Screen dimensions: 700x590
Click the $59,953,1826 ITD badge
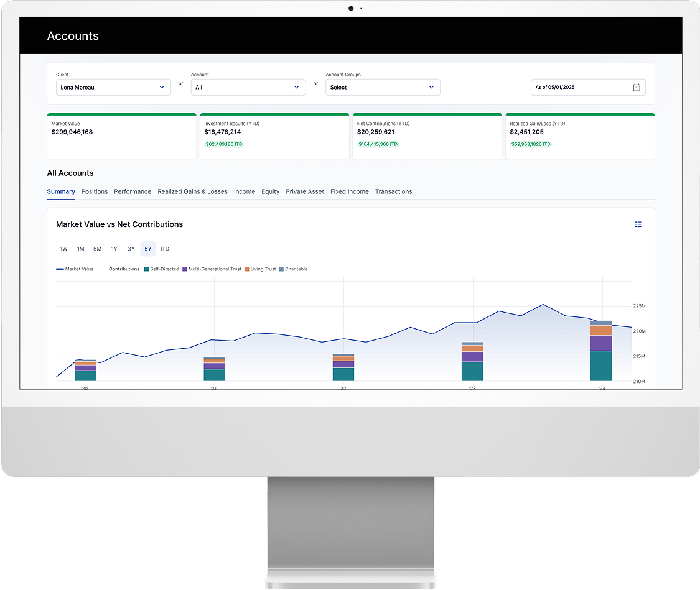coord(531,144)
